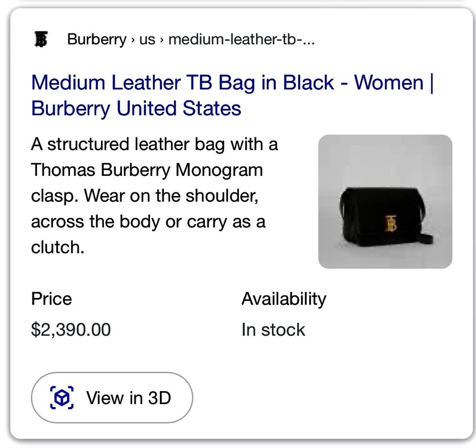Click the Availability label

284,298
